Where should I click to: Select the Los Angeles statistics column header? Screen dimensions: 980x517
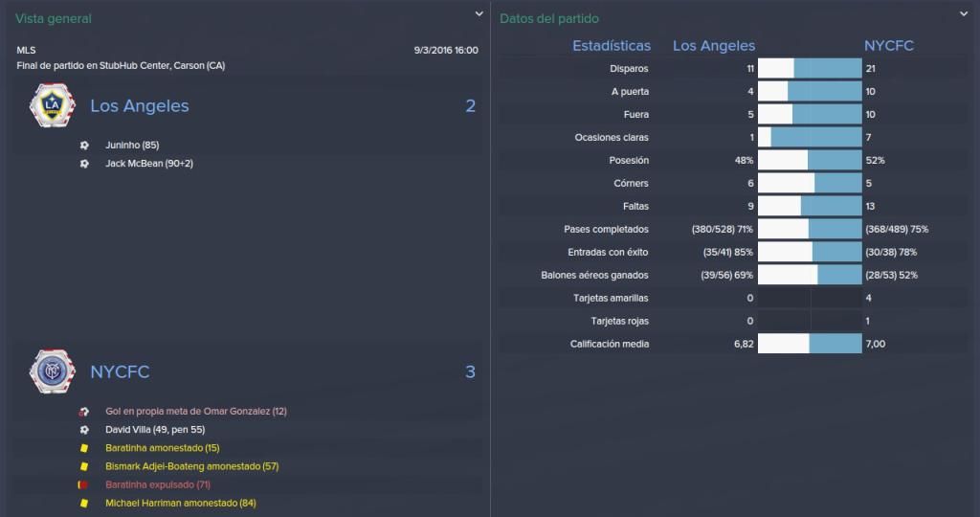point(714,46)
